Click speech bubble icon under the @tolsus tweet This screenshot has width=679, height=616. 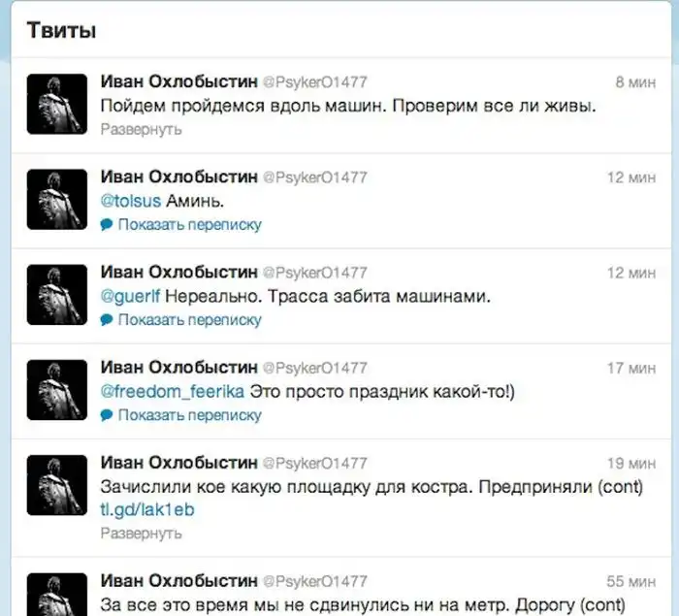click(x=107, y=225)
